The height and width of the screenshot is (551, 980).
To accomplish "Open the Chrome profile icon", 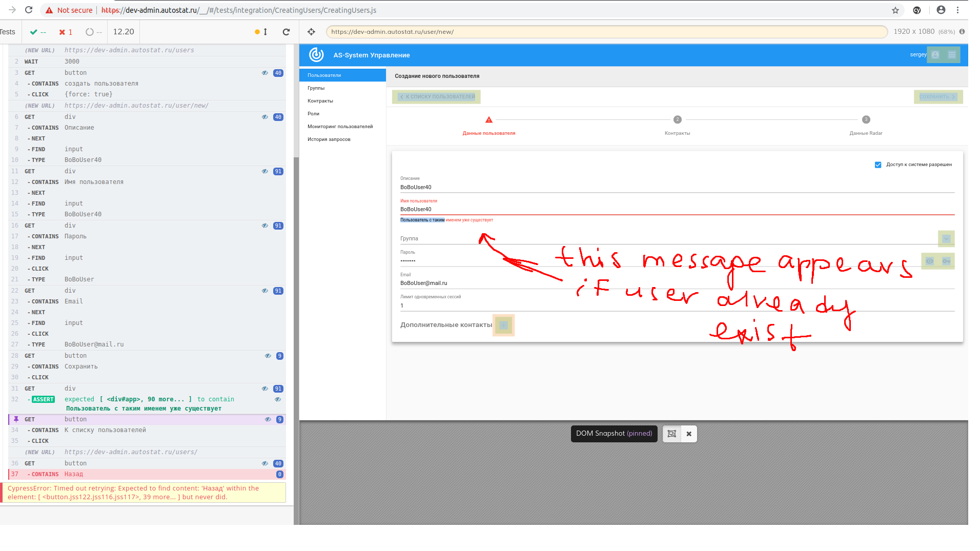I will point(941,10).
